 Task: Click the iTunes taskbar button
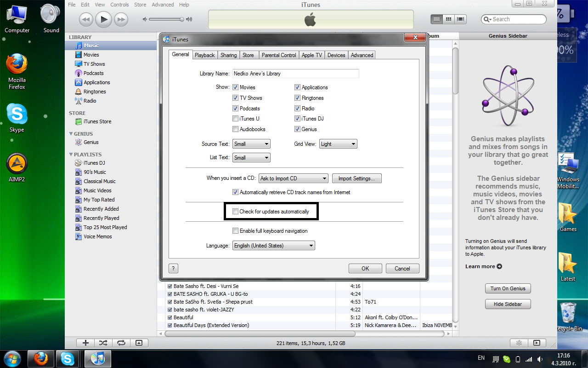coord(98,358)
